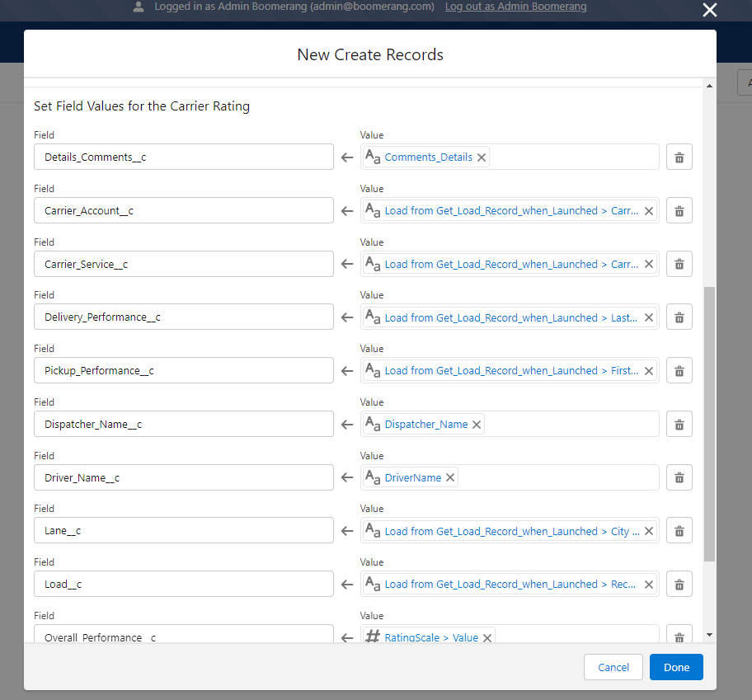Delete the Carrier_Account__c field assignment
This screenshot has width=752, height=700.
pos(679,211)
